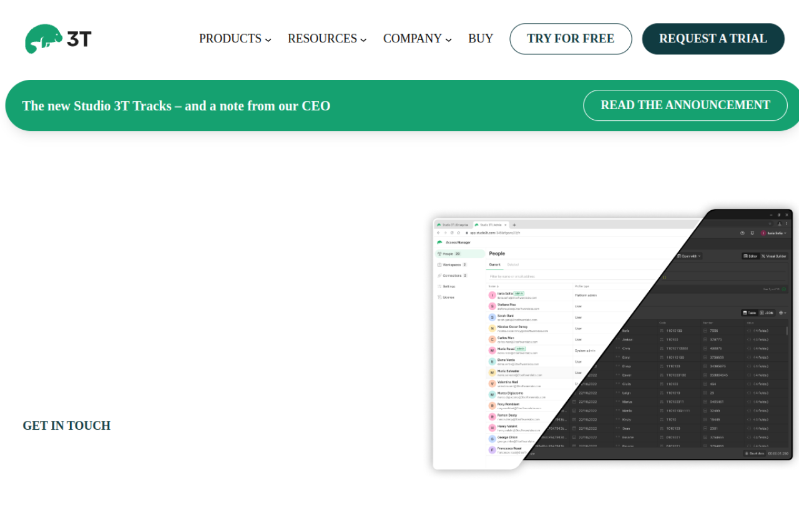Select the Current tab under People

494,264
